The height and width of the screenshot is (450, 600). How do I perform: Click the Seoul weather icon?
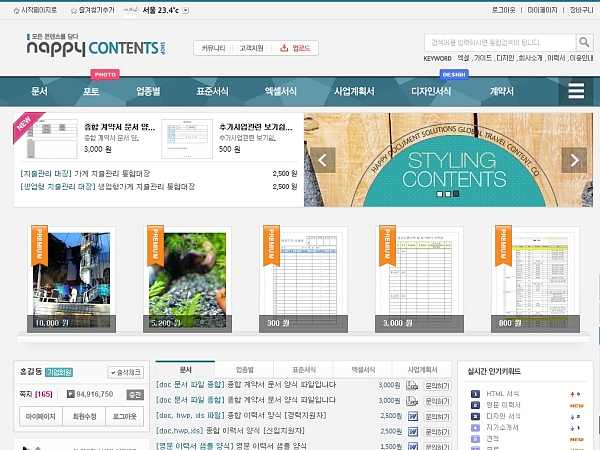132,9
